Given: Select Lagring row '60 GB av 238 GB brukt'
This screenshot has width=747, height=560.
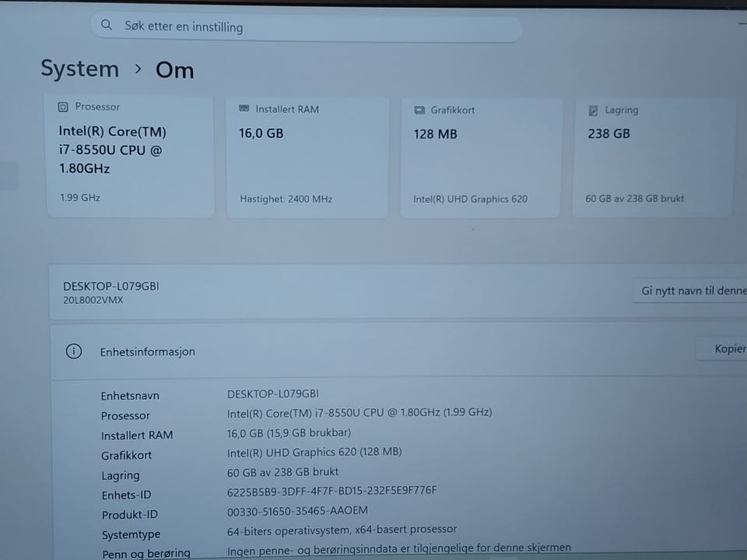Looking at the screenshot, I should [x=282, y=472].
